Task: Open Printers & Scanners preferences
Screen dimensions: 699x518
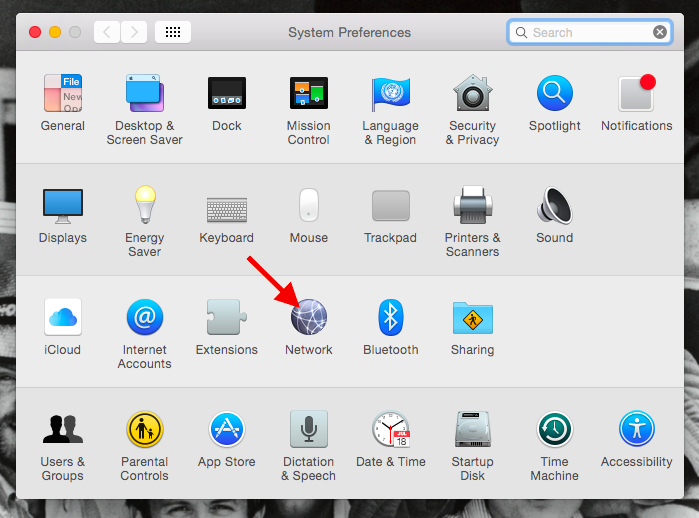Action: (472, 206)
